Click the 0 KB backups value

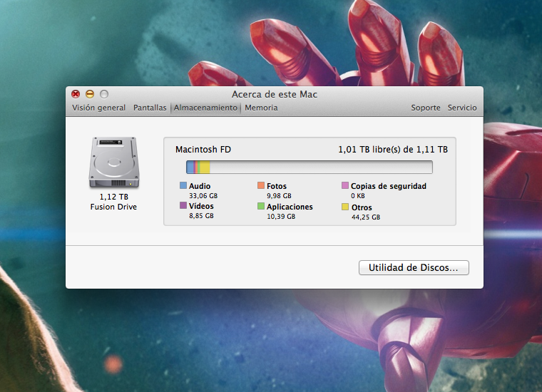click(358, 196)
